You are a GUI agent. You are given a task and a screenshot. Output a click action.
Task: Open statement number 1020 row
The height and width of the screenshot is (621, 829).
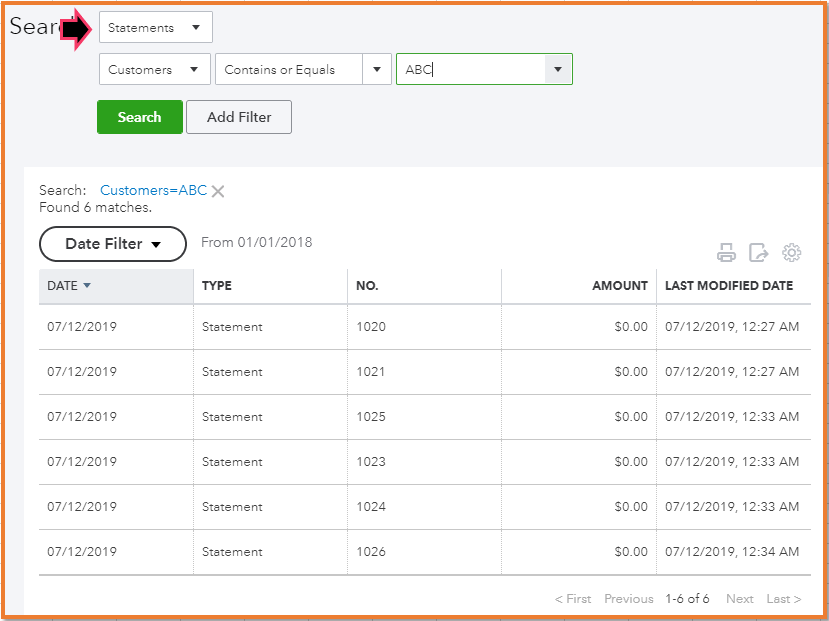pyautogui.click(x=371, y=327)
